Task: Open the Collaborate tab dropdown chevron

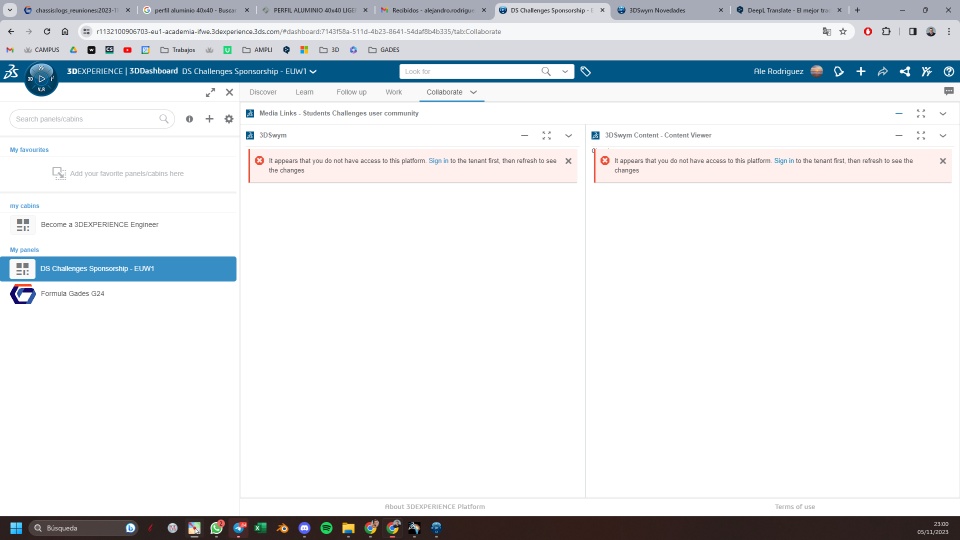Action: [473, 92]
